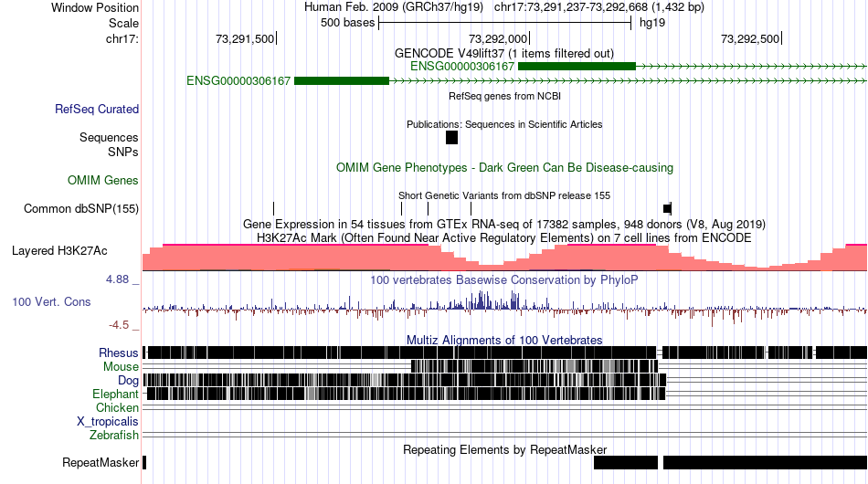Click the H3K27Ac Mark ENCODE track title
This screenshot has height=484, width=868.
pyautogui.click(x=504, y=237)
